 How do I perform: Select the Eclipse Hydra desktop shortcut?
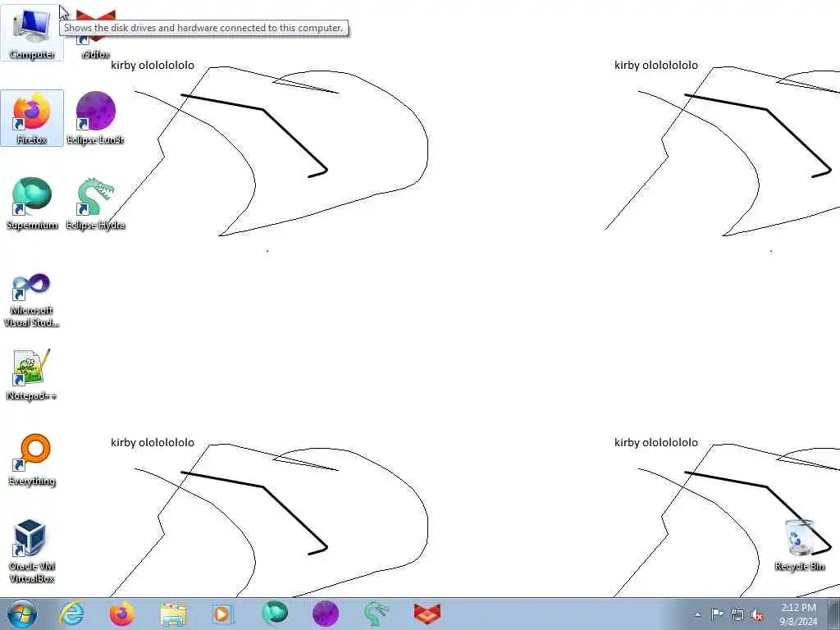click(x=95, y=203)
